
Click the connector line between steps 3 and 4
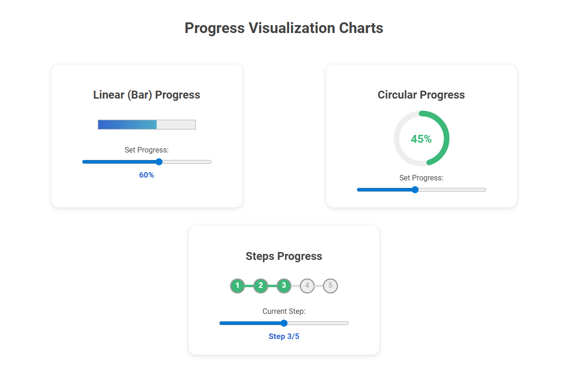(x=296, y=286)
